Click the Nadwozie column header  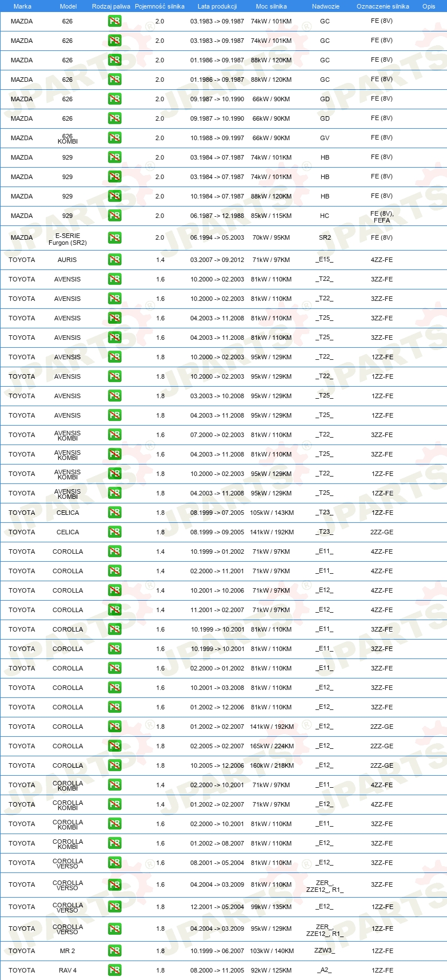tap(326, 6)
